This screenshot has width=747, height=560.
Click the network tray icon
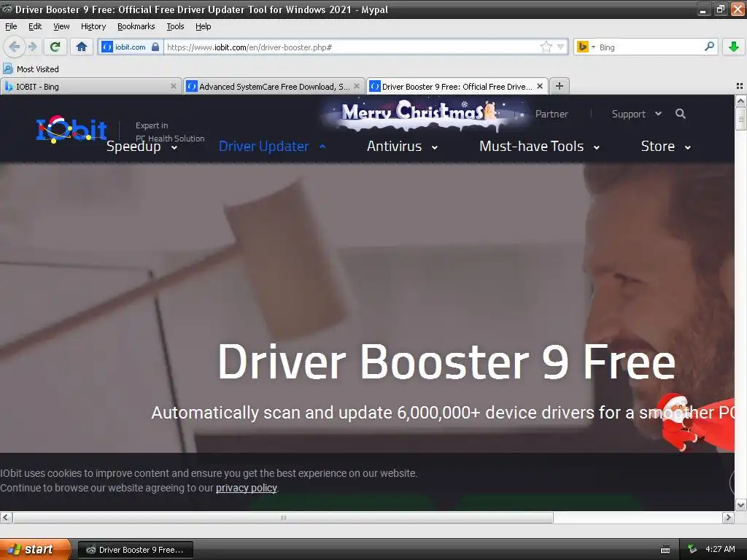tap(692, 549)
